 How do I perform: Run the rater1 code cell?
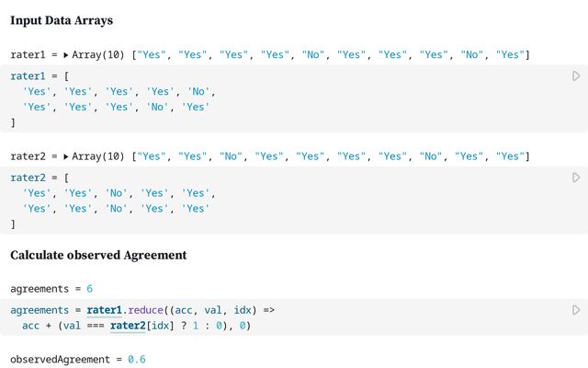pyautogui.click(x=576, y=75)
